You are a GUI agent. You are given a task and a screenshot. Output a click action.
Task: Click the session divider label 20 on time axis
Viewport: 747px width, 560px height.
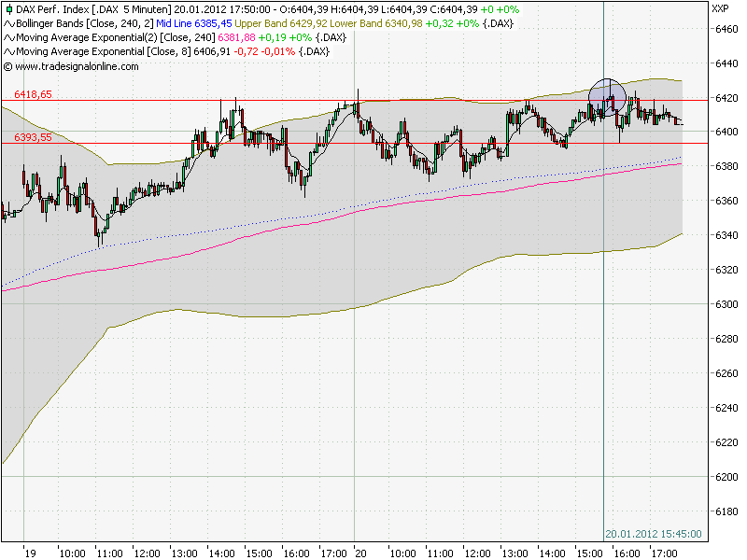pos(359,551)
